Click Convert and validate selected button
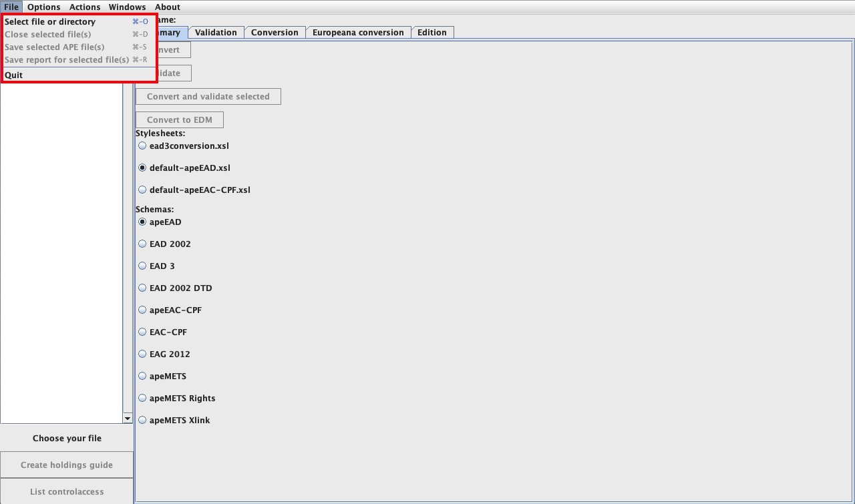This screenshot has height=504, width=855. coord(208,96)
